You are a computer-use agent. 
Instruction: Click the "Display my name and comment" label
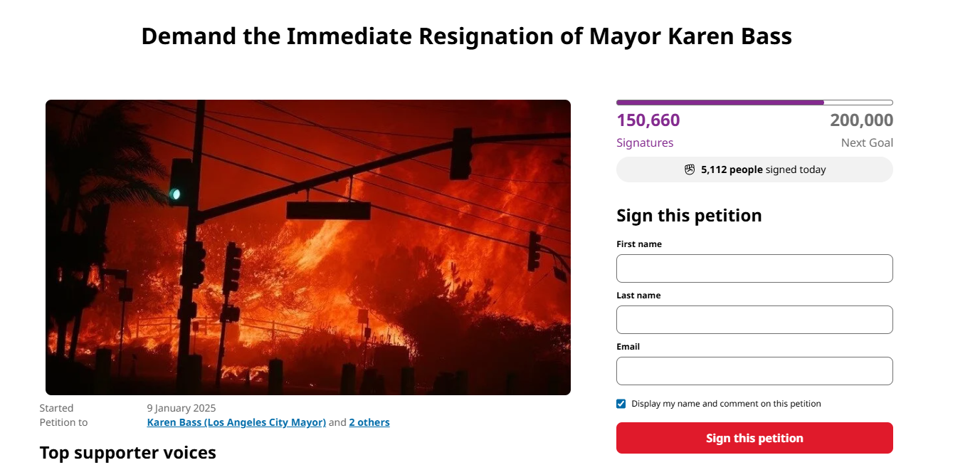click(726, 404)
